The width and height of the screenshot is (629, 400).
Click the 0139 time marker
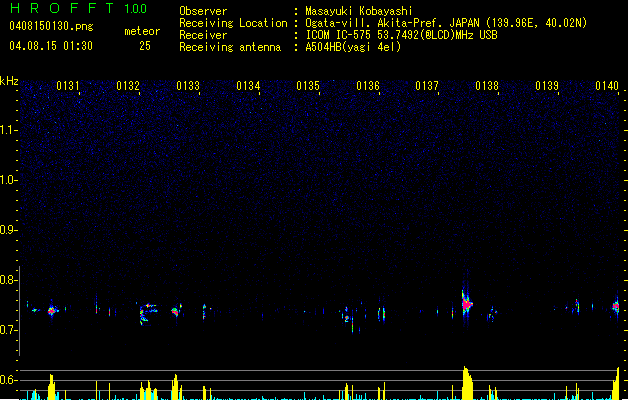point(547,86)
